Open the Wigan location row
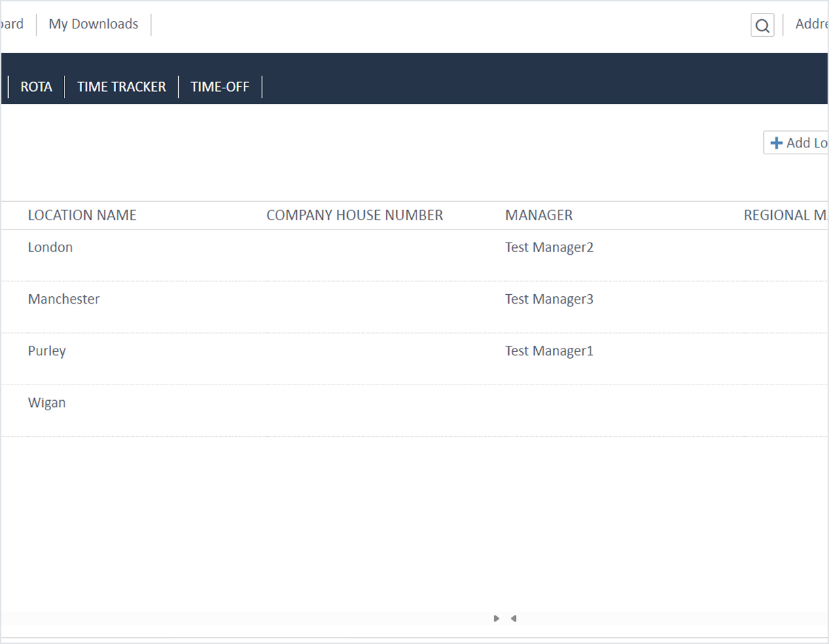Screen dimensions: 829x644 pos(47,403)
